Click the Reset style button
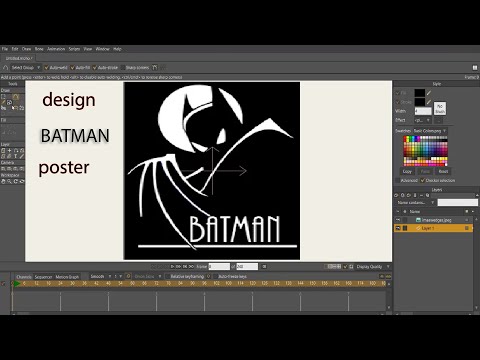The image size is (480, 360). 443,171
